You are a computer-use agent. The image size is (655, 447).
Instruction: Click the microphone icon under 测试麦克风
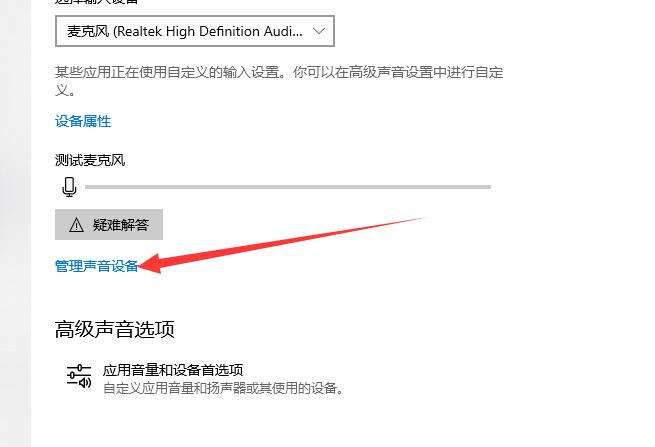(69, 187)
